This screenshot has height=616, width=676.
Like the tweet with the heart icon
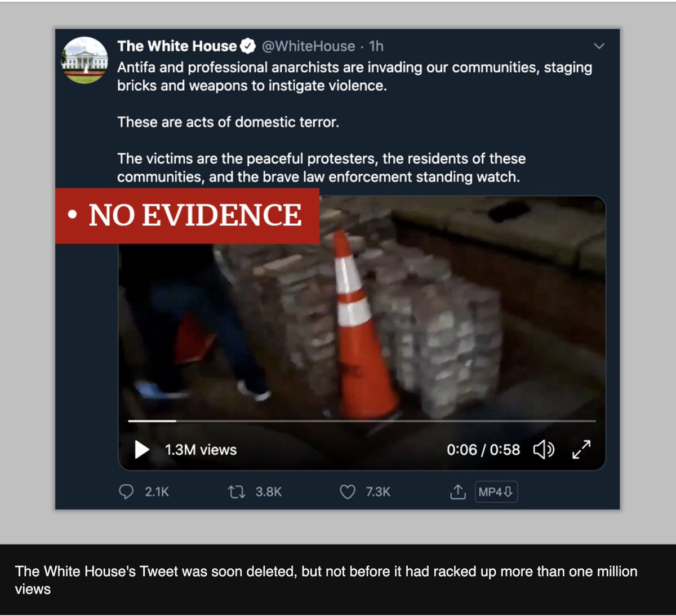[x=348, y=492]
